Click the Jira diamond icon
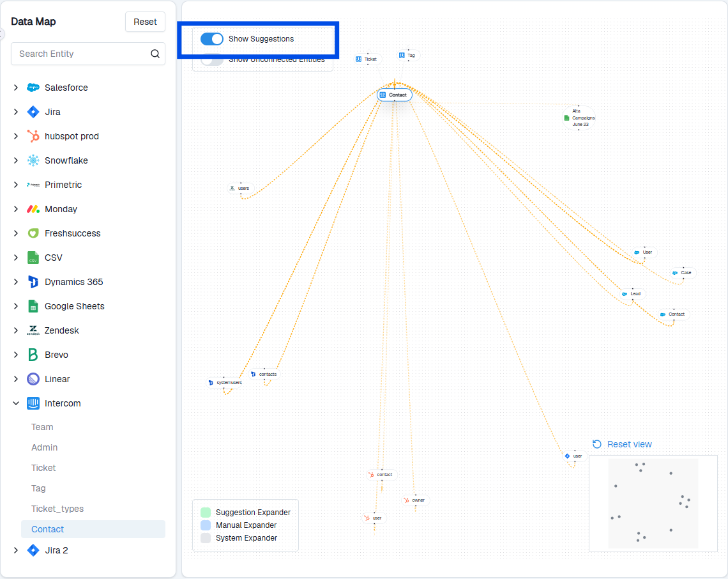 [33, 112]
